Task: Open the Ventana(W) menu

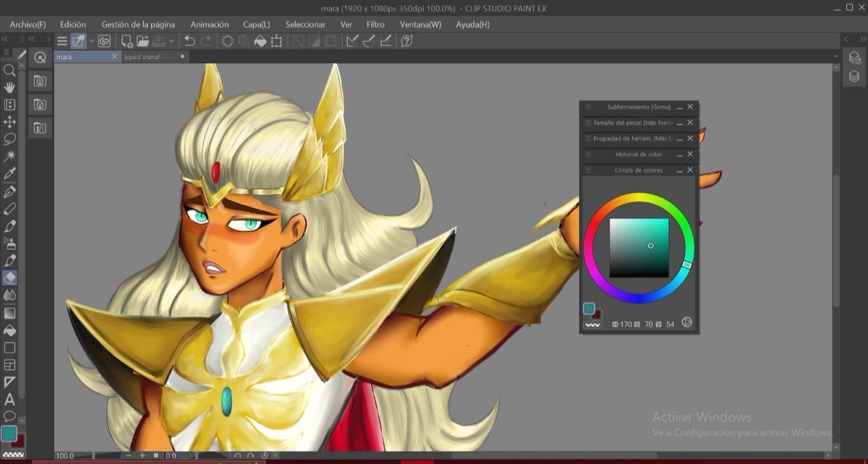Action: pos(420,24)
